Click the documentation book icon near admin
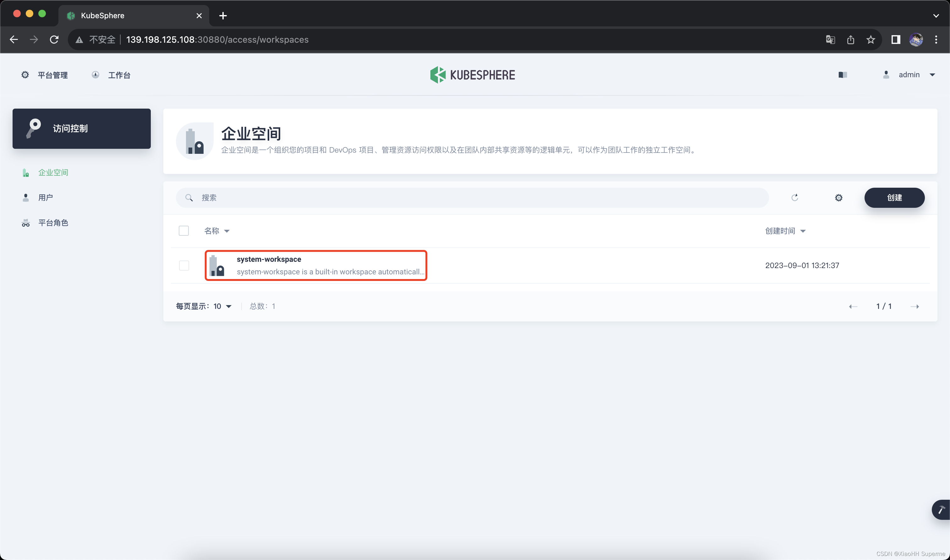 [842, 75]
